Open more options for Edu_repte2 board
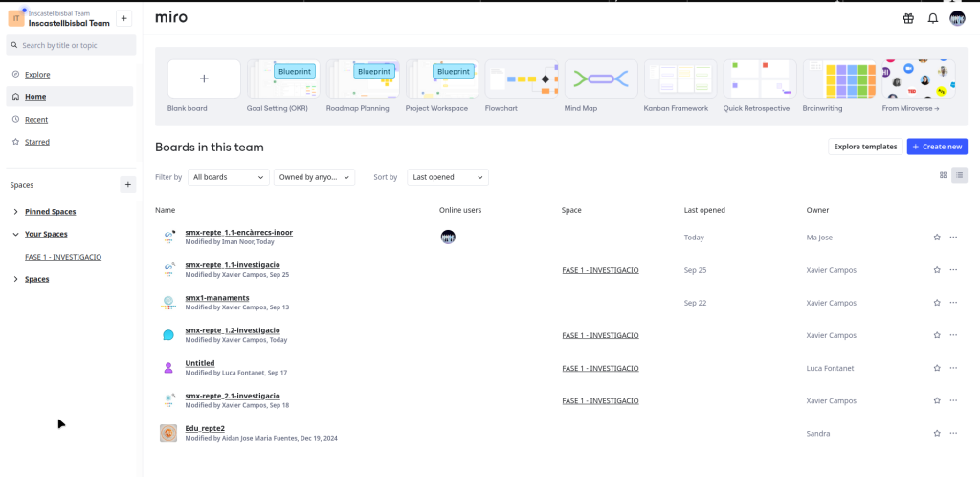The image size is (980, 477). click(x=953, y=433)
